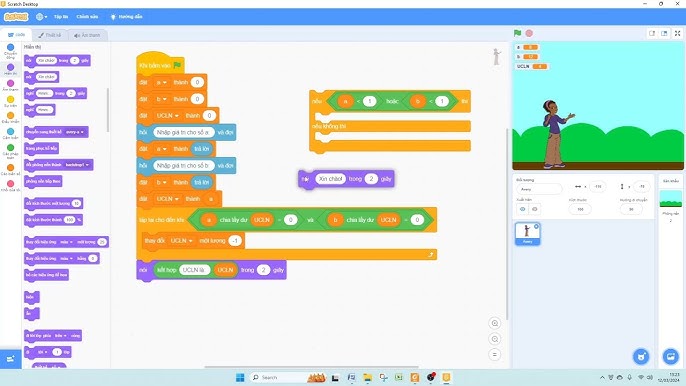The height and width of the screenshot is (386, 686).
Task: Edit the 'Nhập giá trị cho số a' question
Action: (183, 132)
